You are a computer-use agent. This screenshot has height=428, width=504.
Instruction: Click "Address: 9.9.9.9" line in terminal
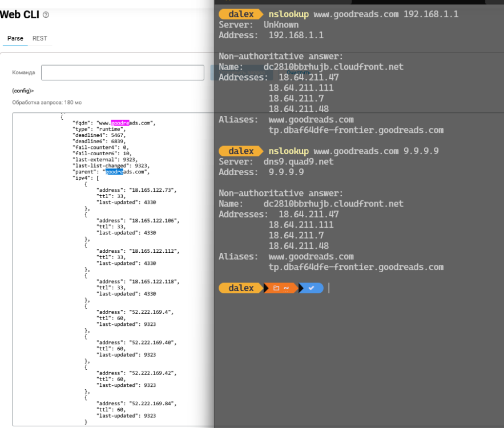pos(261,172)
